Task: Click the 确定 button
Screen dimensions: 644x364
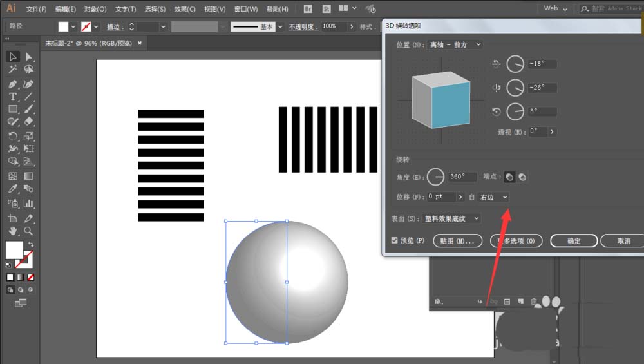Action: [x=573, y=241]
